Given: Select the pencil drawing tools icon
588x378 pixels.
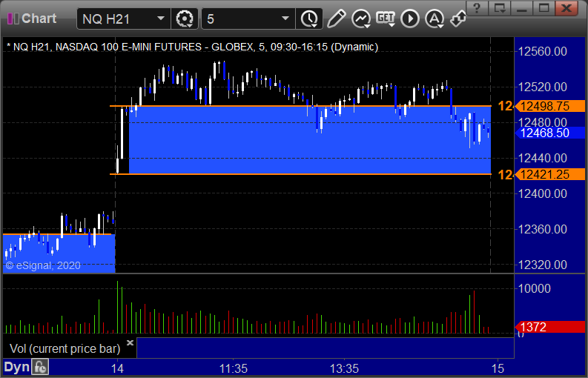Looking at the screenshot, I should click(x=336, y=19).
